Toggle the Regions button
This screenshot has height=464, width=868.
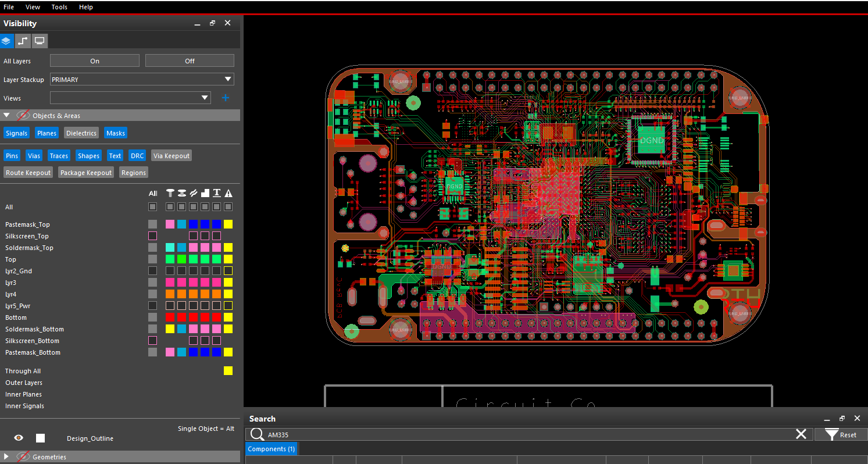(x=134, y=173)
